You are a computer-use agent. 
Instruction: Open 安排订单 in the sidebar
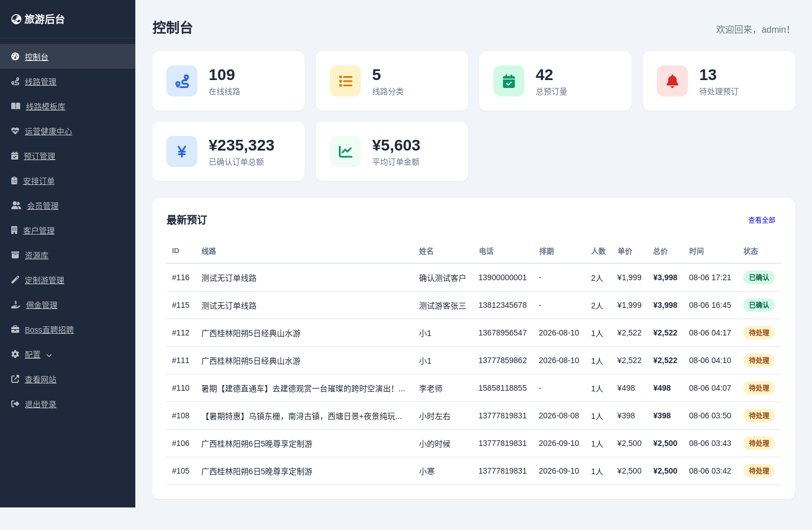pyautogui.click(x=68, y=180)
